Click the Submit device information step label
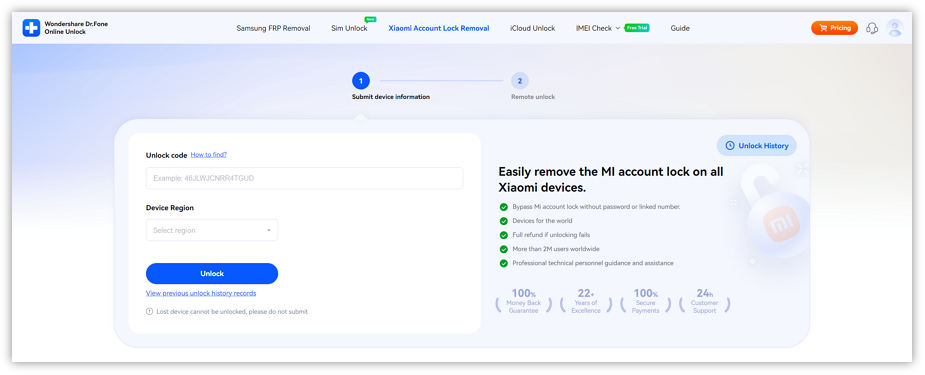The image size is (925, 375). (x=391, y=97)
